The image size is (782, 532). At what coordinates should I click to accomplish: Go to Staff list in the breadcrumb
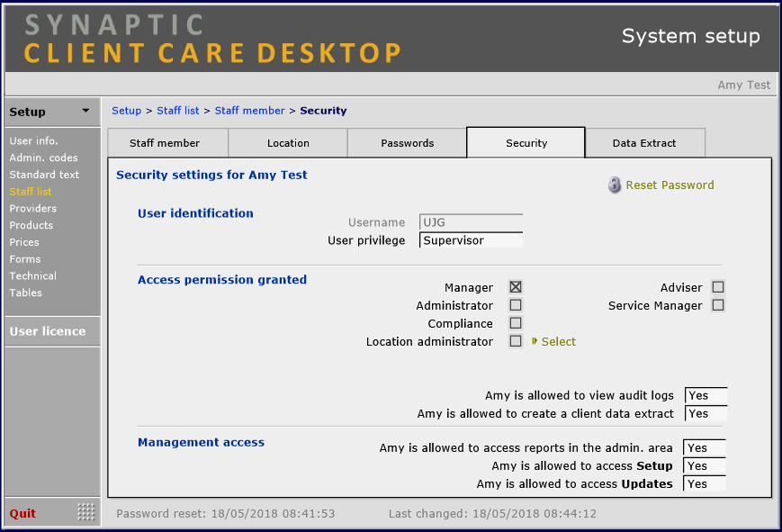coord(177,111)
